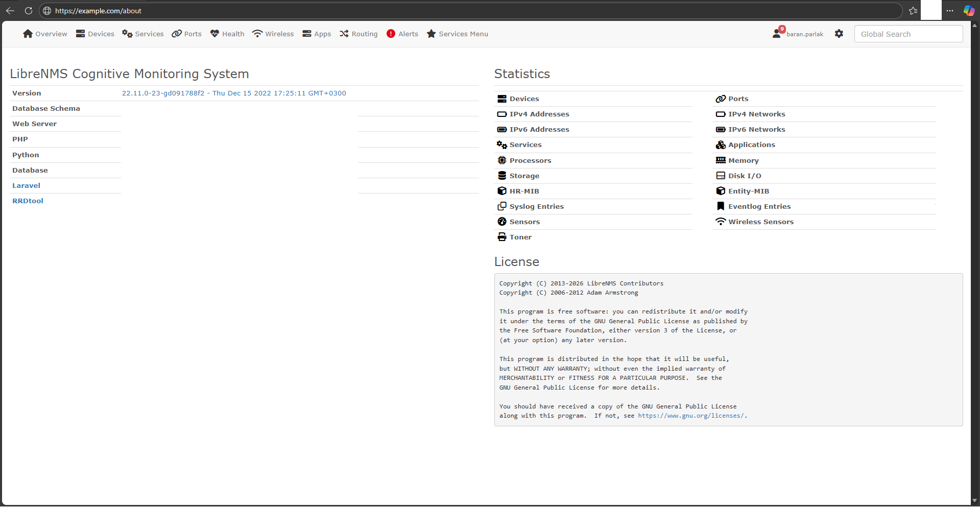This screenshot has height=531, width=980.
Task: Click the Python label
Action: pyautogui.click(x=26, y=155)
